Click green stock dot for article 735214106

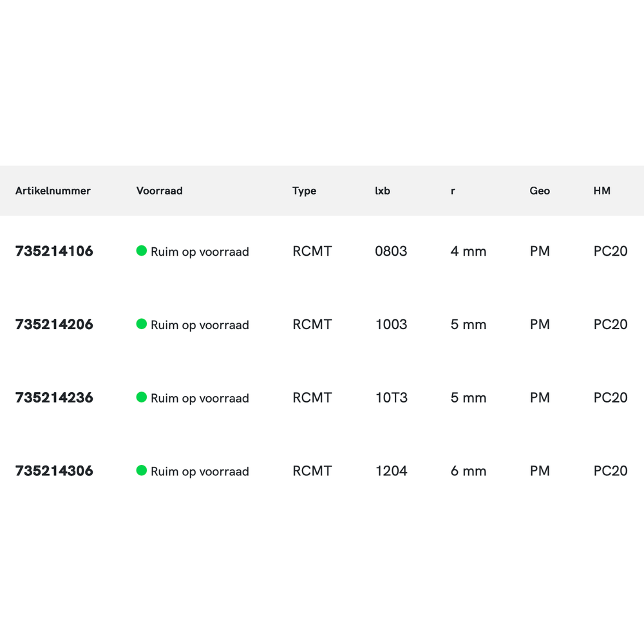click(142, 251)
